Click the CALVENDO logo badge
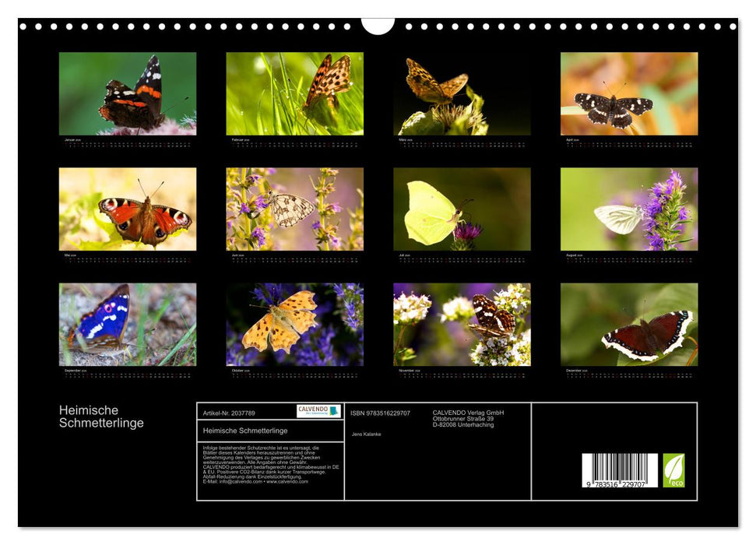 point(318,411)
